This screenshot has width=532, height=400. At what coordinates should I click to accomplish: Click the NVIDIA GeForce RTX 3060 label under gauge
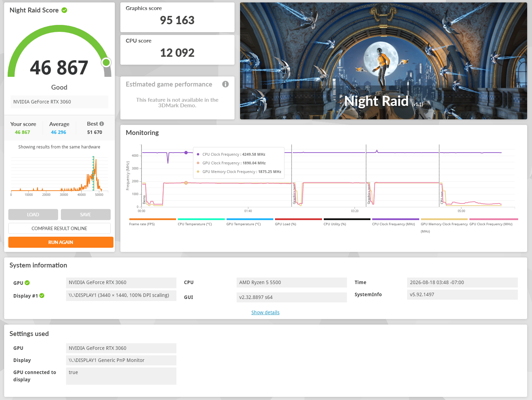(59, 102)
